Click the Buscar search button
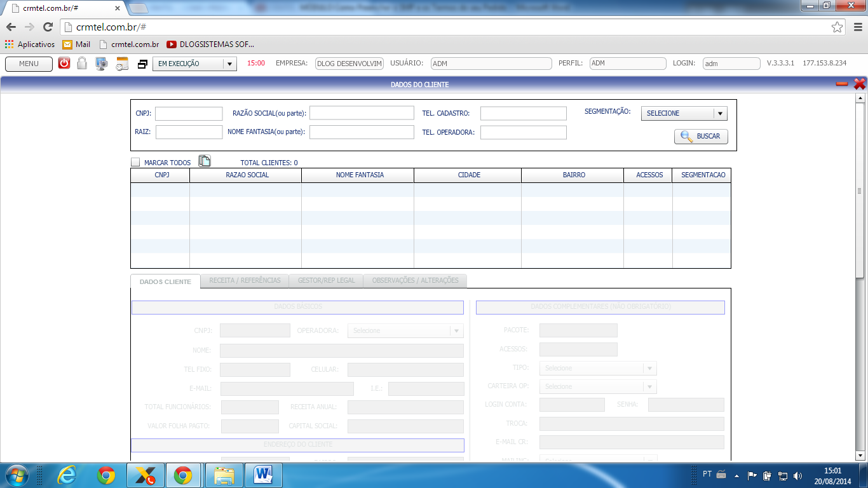868x488 pixels. click(x=701, y=136)
